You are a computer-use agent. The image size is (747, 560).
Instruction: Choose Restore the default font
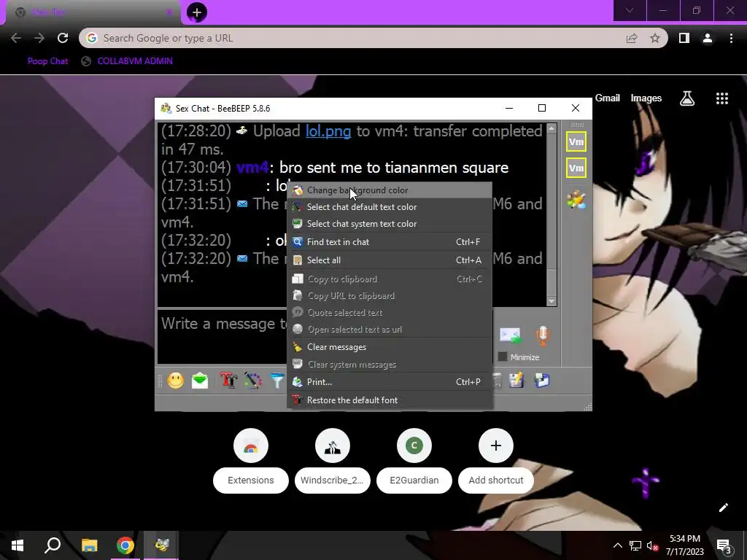pos(390,400)
